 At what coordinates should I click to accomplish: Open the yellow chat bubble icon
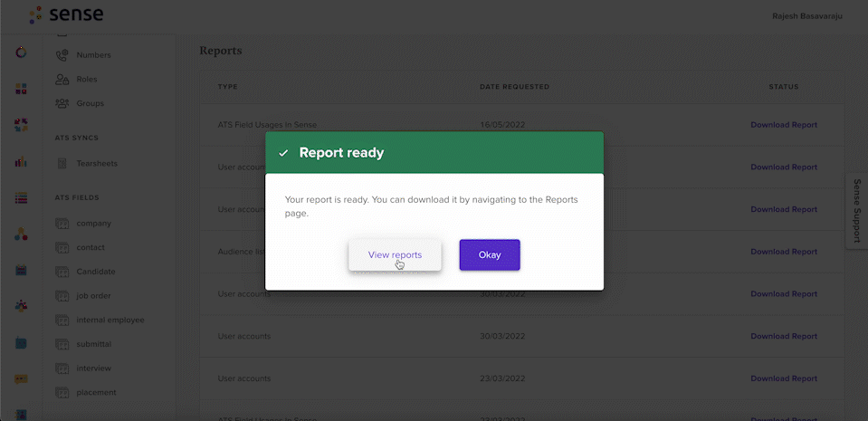tap(21, 379)
